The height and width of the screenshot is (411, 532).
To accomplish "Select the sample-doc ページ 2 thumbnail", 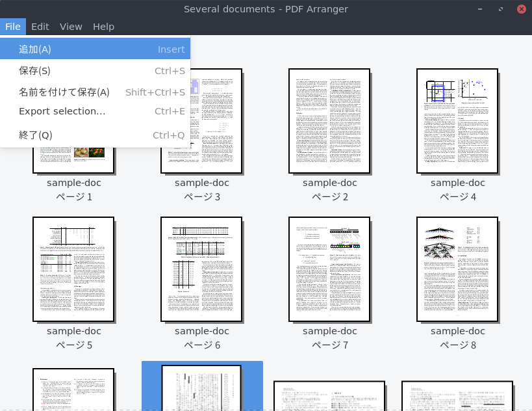I will (x=329, y=120).
